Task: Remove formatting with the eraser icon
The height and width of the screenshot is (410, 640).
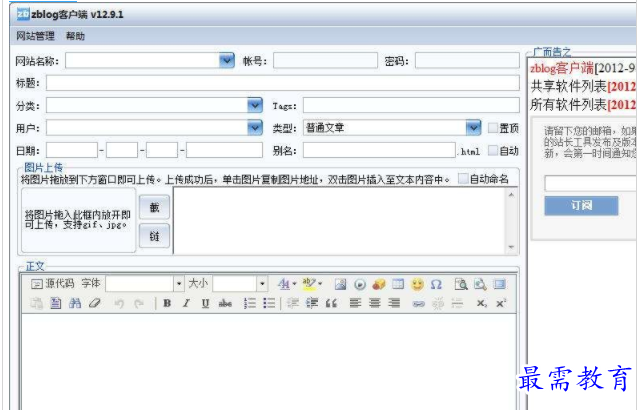Action: 95,303
